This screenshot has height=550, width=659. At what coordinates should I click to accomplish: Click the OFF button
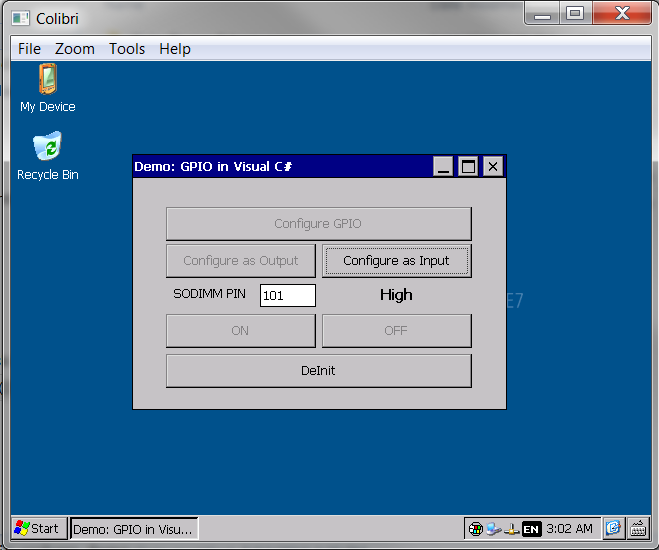pyautogui.click(x=397, y=331)
